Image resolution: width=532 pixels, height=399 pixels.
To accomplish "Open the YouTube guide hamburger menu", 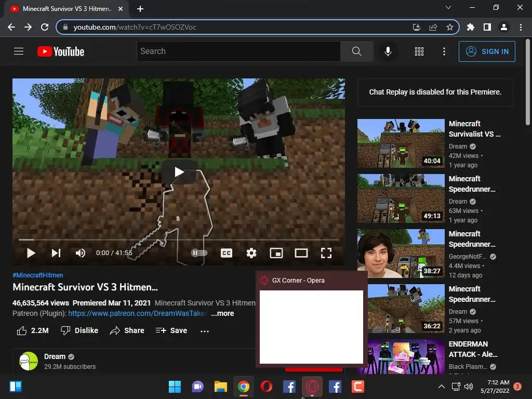I will click(x=19, y=51).
